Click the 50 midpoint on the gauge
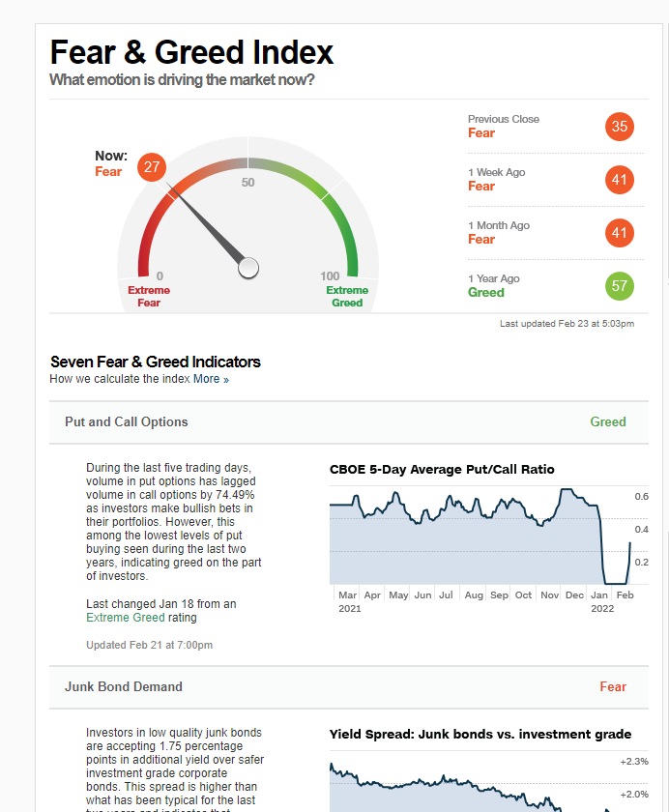Screen dimensions: 669x812 click(248, 183)
